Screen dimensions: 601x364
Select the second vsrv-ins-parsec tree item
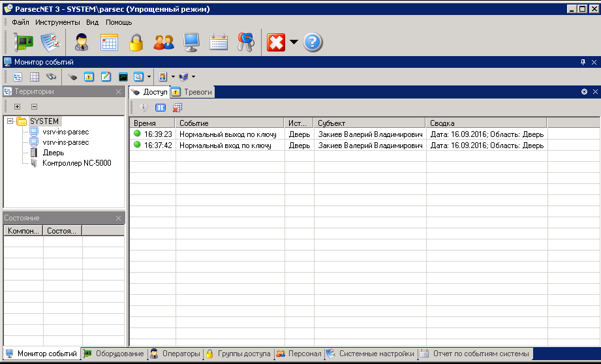tap(65, 142)
